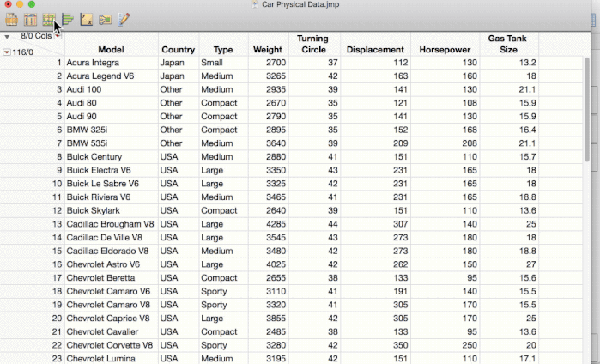This screenshot has height=364, width=600.
Task: Click the data table file icon in toolbar
Action: [x=11, y=19]
